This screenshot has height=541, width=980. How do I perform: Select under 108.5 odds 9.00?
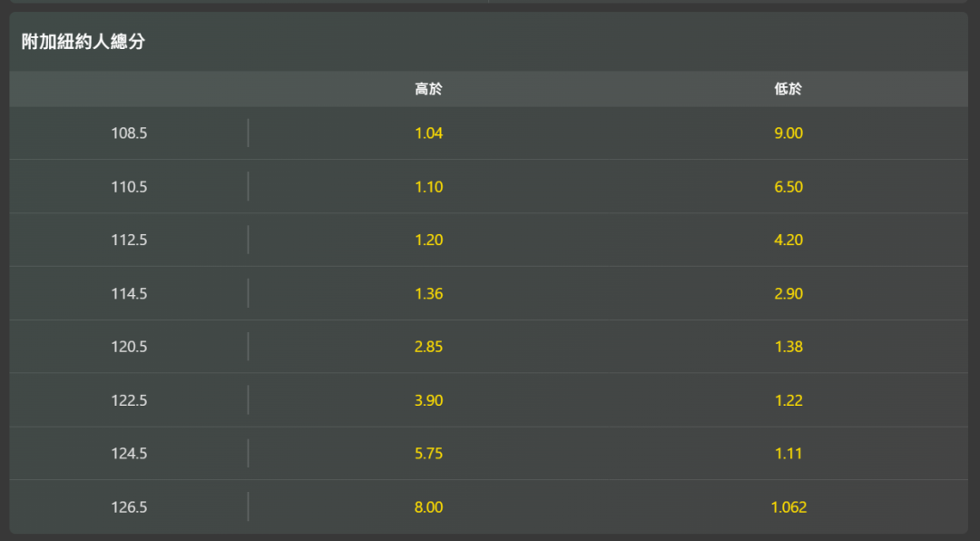(x=789, y=133)
